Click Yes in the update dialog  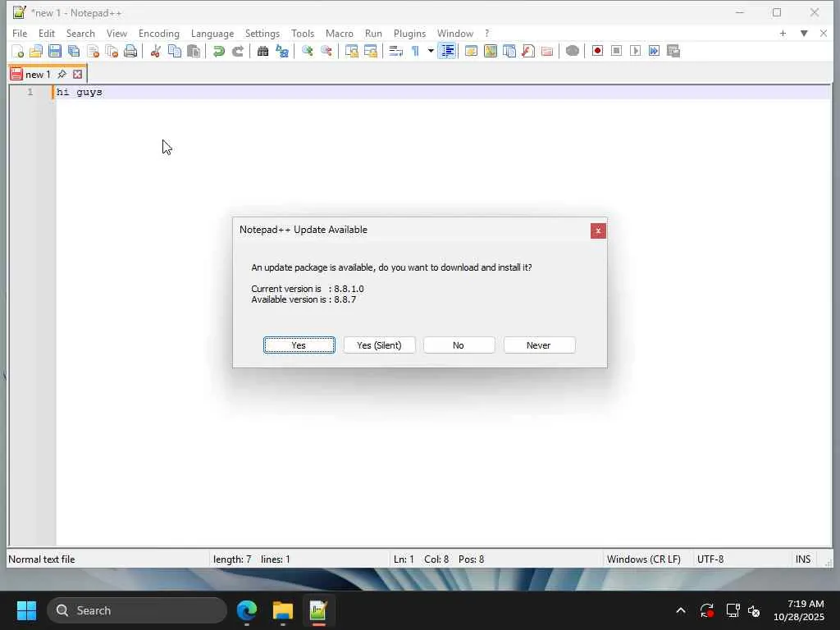tap(299, 345)
